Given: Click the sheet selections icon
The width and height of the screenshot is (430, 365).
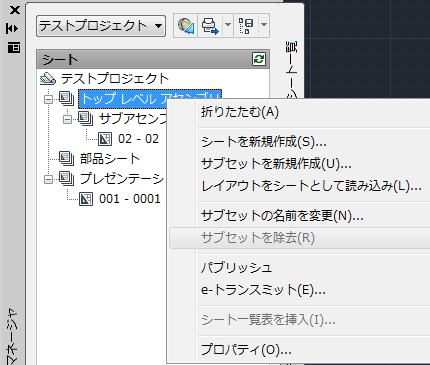Looking at the screenshot, I should click(246, 25).
